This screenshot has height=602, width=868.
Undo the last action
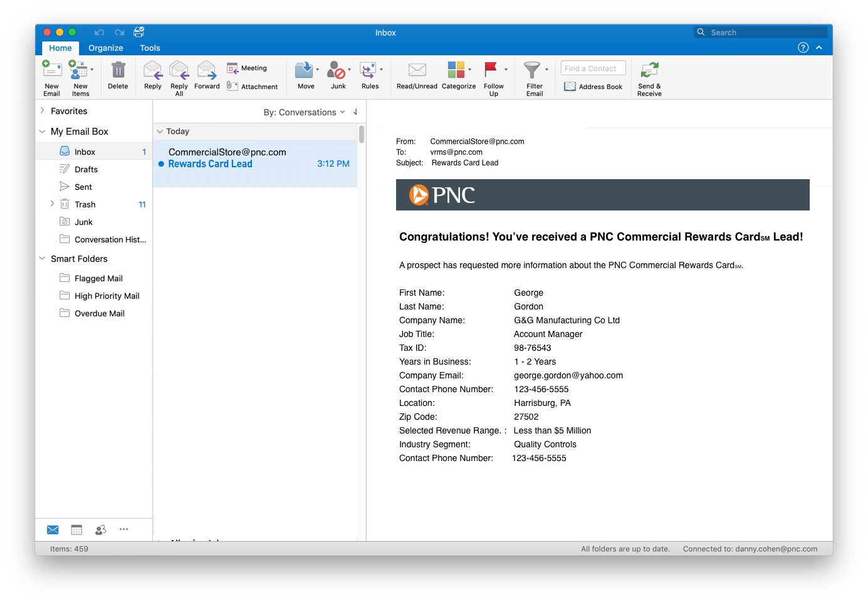99,33
